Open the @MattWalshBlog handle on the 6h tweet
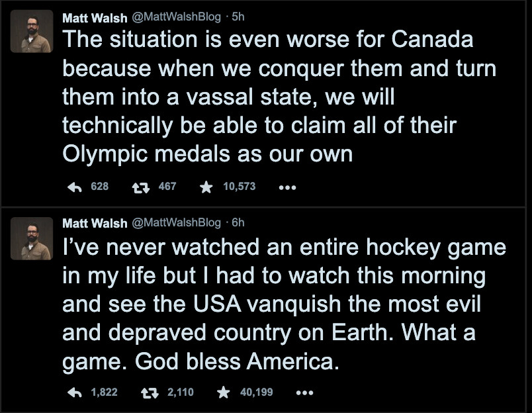This screenshot has height=413, width=532. (x=177, y=223)
